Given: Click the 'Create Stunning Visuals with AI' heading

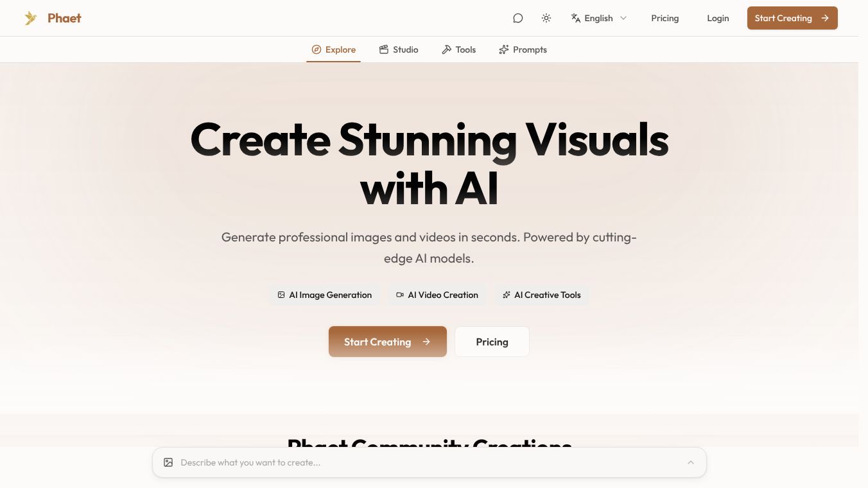Looking at the screenshot, I should click(x=430, y=164).
